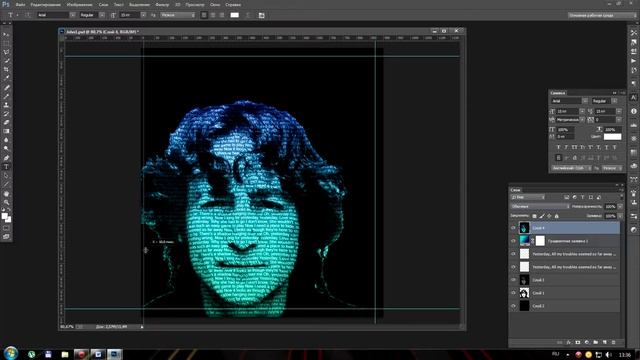Open layer opacity slider dropdown arrow

tap(620, 207)
